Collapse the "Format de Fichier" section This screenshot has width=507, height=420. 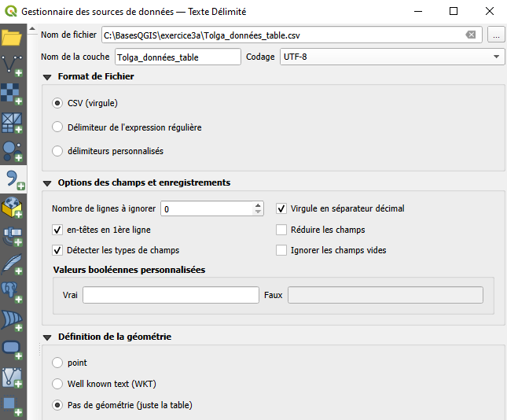coord(47,77)
